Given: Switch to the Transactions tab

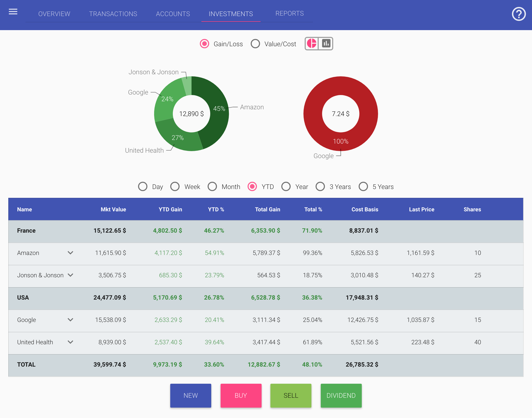Looking at the screenshot, I should click(113, 14).
